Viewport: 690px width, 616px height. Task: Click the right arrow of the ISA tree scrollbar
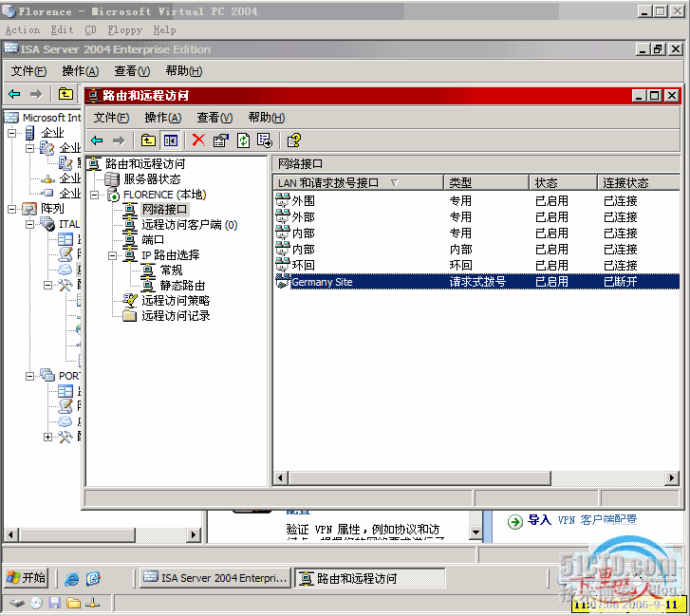click(x=193, y=535)
